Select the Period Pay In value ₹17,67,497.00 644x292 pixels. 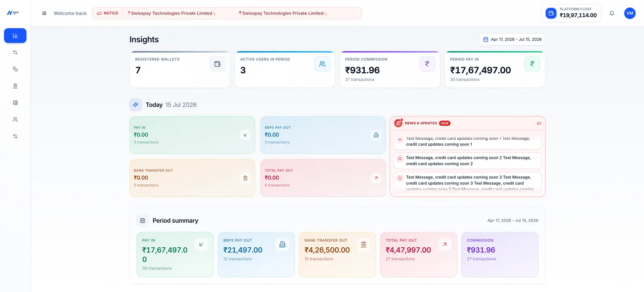click(x=481, y=70)
